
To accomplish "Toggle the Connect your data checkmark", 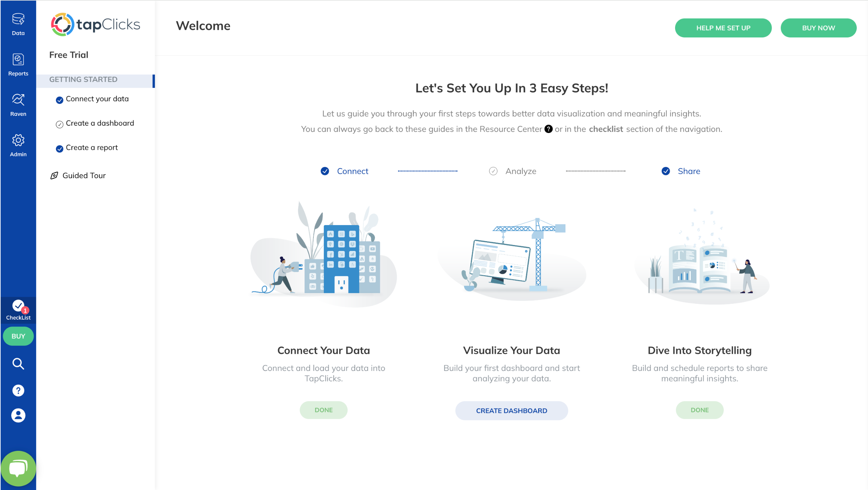I will (x=59, y=99).
